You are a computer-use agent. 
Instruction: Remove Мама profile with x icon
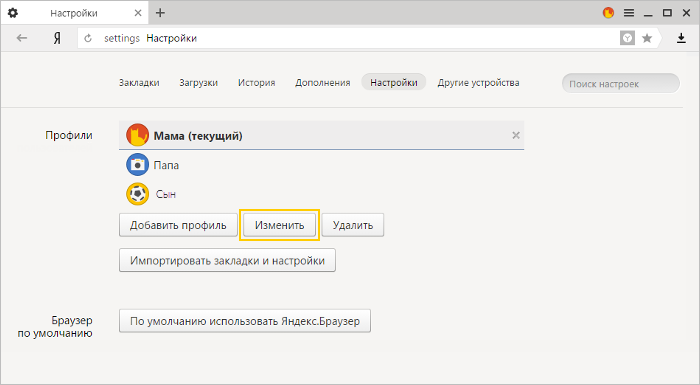[x=516, y=135]
